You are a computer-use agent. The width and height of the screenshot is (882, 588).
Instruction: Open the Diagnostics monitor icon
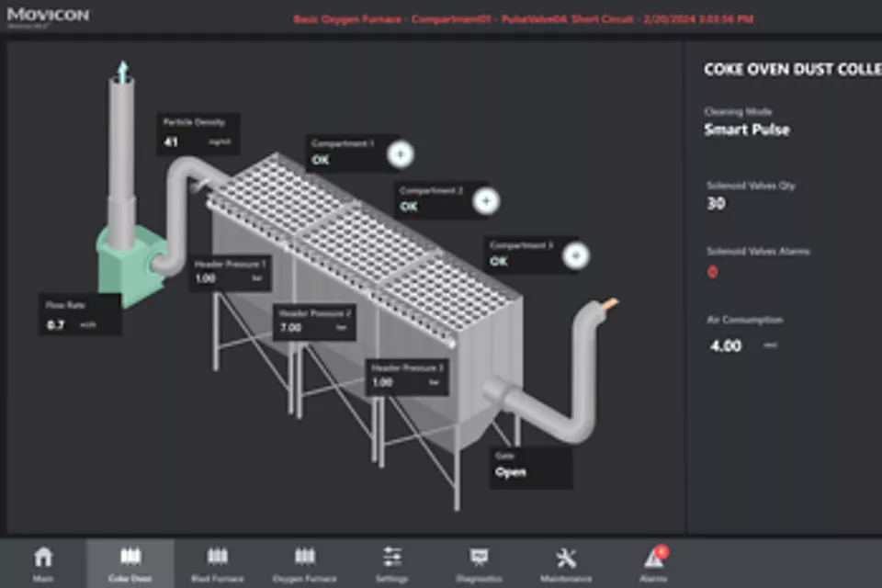click(x=479, y=558)
